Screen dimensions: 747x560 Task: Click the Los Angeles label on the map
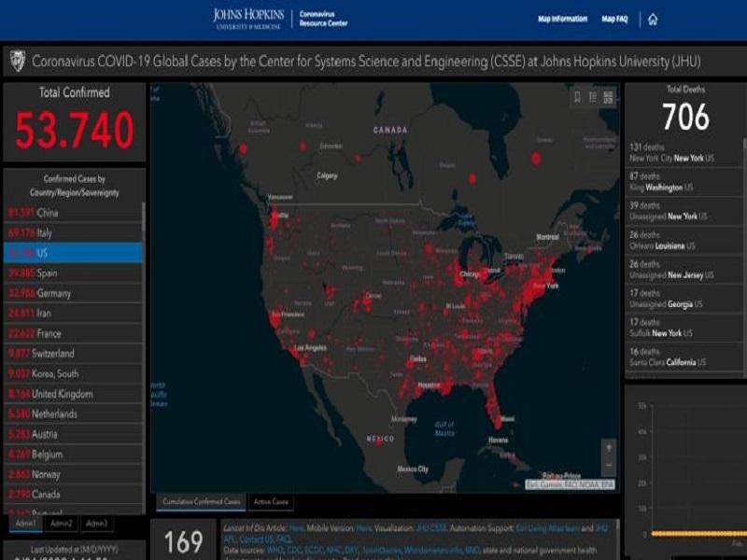coord(310,348)
